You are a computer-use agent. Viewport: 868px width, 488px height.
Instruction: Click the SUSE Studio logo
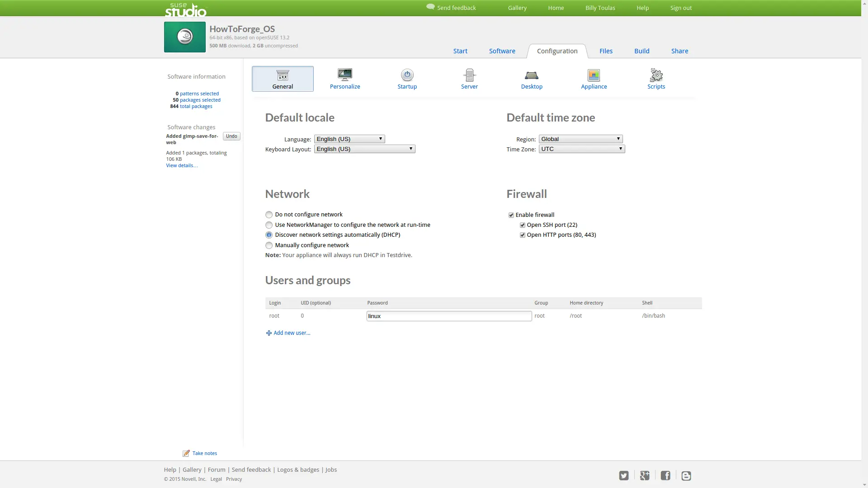pos(185,9)
